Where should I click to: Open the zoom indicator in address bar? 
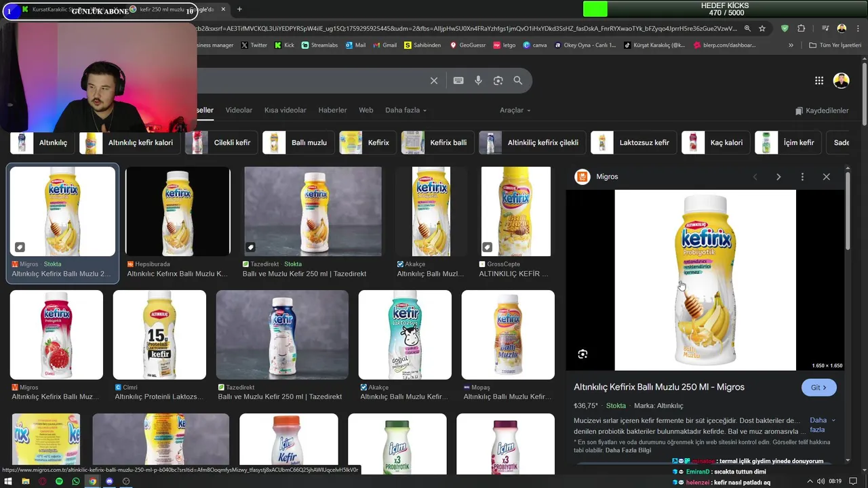(x=747, y=28)
